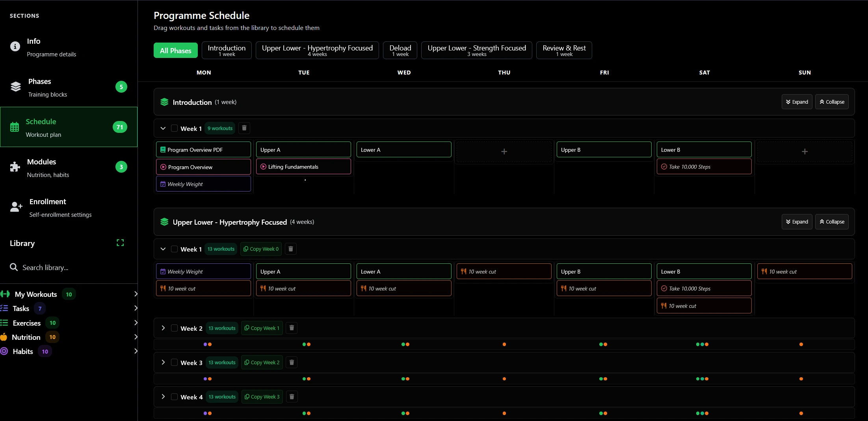The height and width of the screenshot is (421, 868).
Task: Expand Tasks library arrow
Action: (136, 308)
